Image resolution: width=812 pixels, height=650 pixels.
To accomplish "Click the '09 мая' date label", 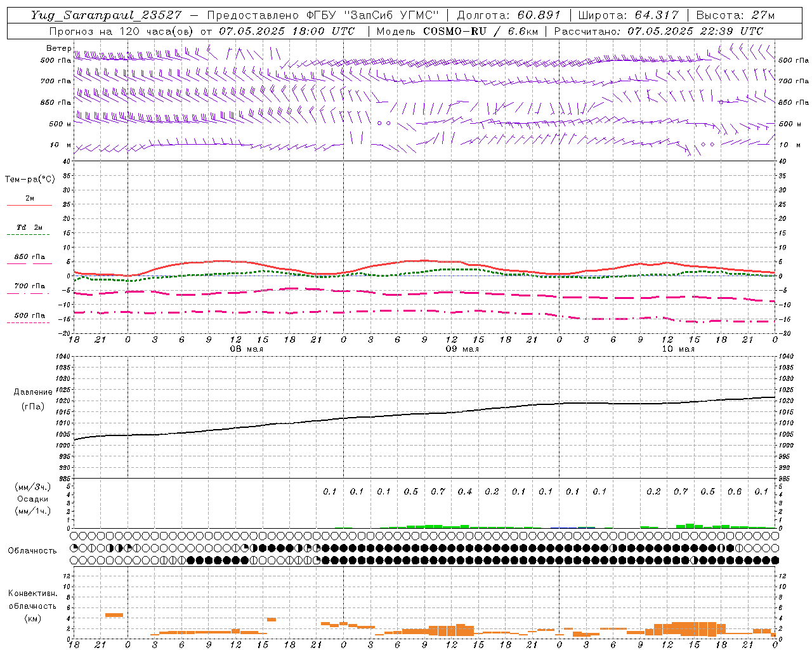I will 462,349.
